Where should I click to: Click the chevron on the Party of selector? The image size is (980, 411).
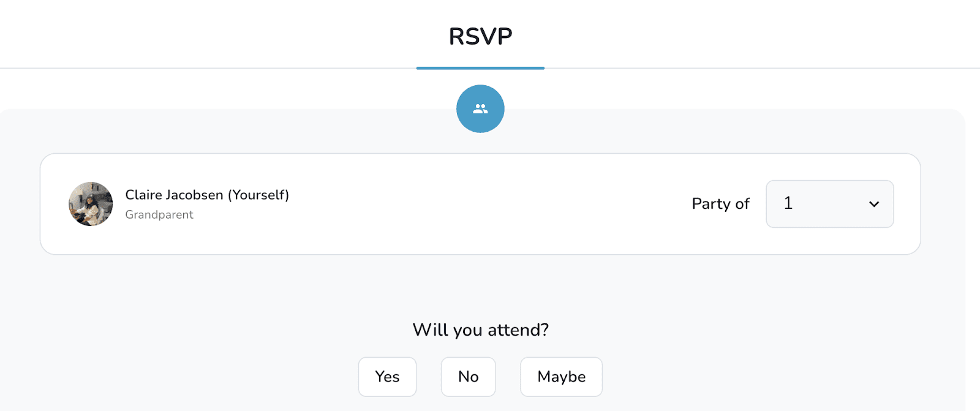pyautogui.click(x=875, y=205)
